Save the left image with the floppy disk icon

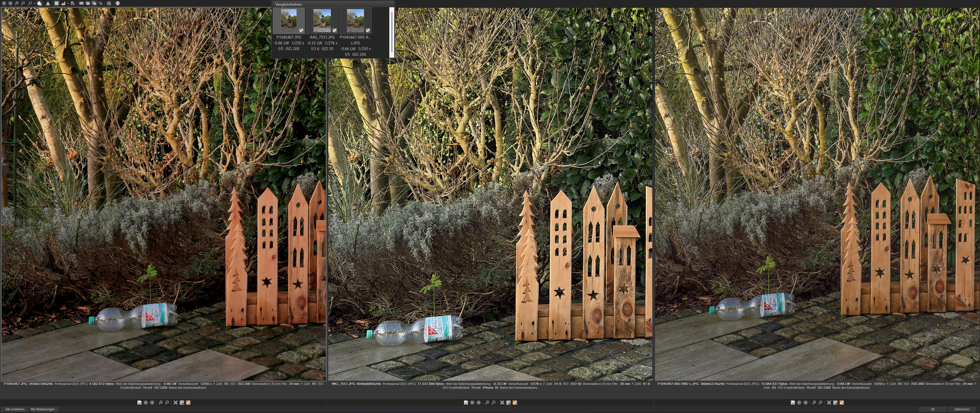(x=139, y=402)
